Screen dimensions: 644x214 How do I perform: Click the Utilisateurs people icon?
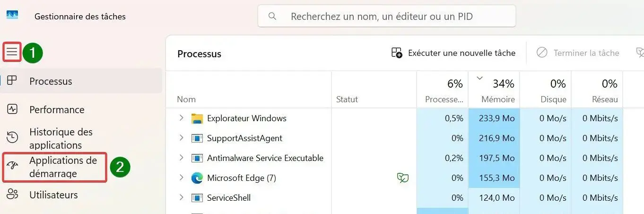point(12,194)
